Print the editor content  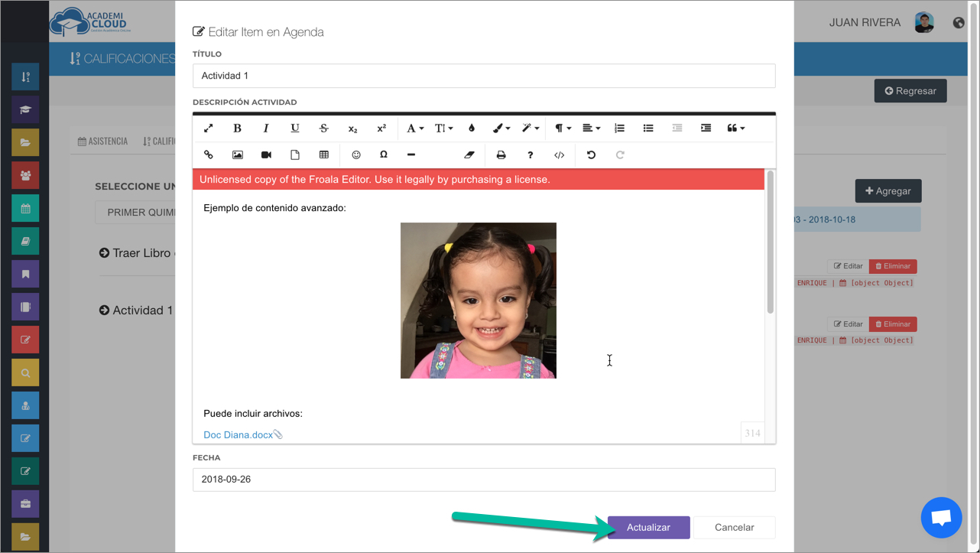501,155
